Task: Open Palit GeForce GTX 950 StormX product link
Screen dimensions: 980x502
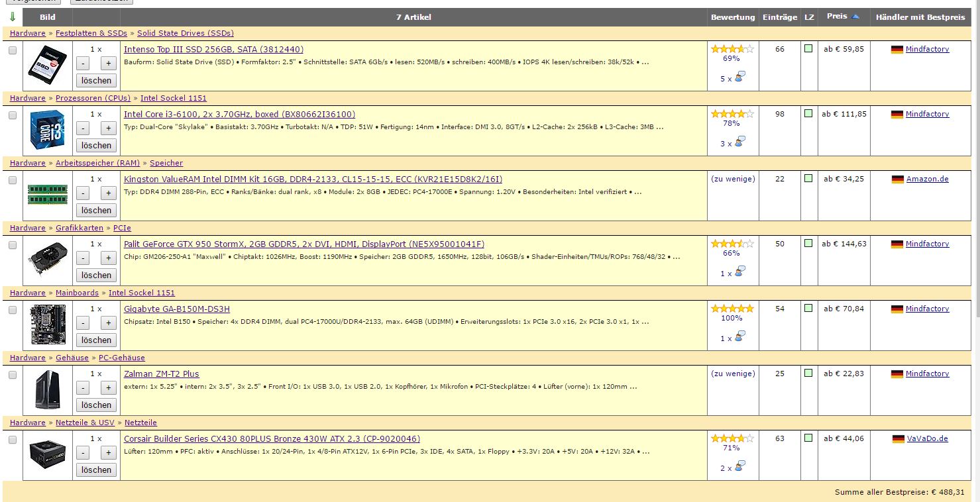Action: 304,244
